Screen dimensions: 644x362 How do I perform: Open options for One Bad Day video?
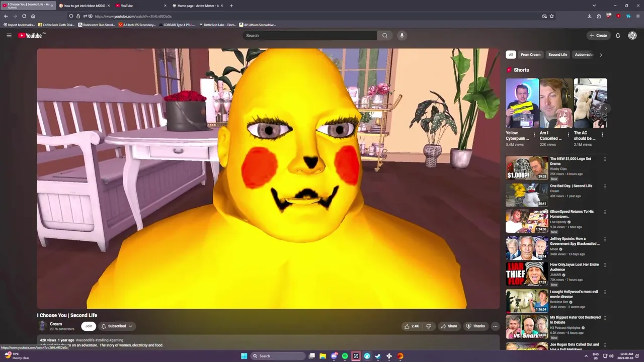605,187
